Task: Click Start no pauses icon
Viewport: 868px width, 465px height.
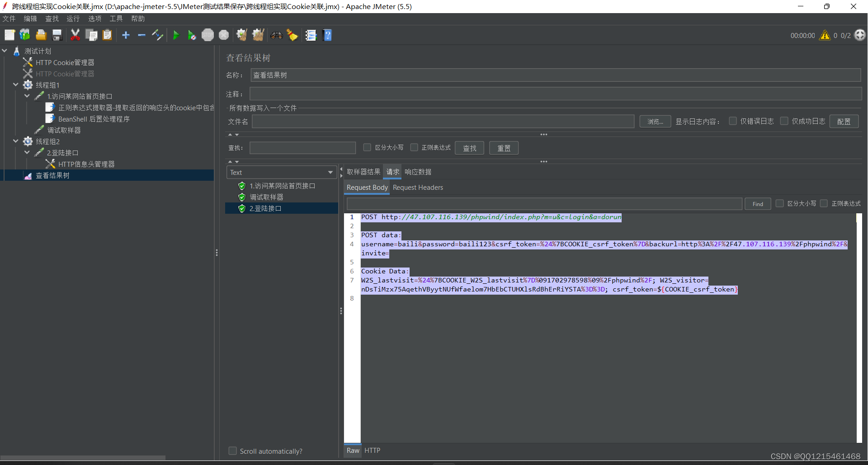Action: (x=192, y=35)
